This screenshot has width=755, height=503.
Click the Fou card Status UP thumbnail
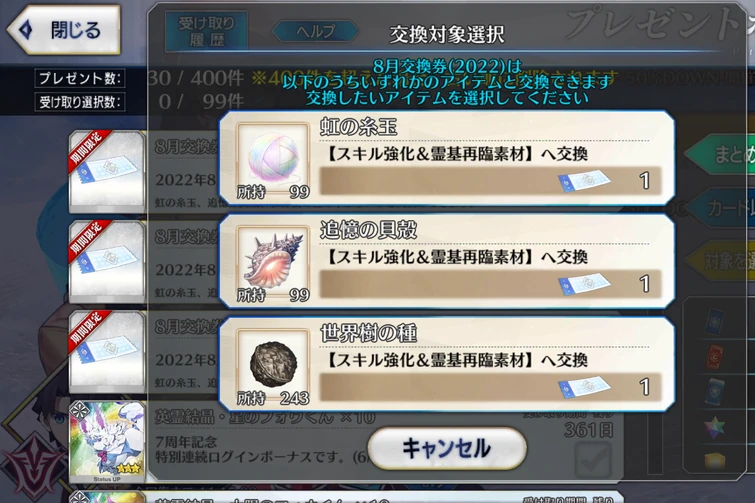[x=107, y=442]
